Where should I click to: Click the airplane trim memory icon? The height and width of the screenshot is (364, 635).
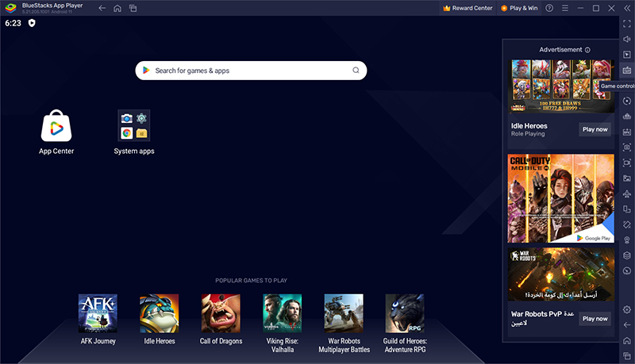pyautogui.click(x=626, y=193)
